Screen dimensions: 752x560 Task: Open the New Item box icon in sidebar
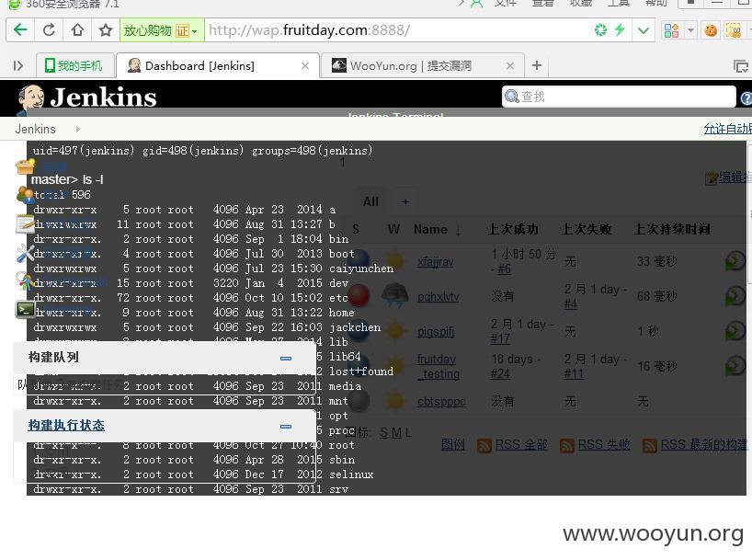coord(25,166)
